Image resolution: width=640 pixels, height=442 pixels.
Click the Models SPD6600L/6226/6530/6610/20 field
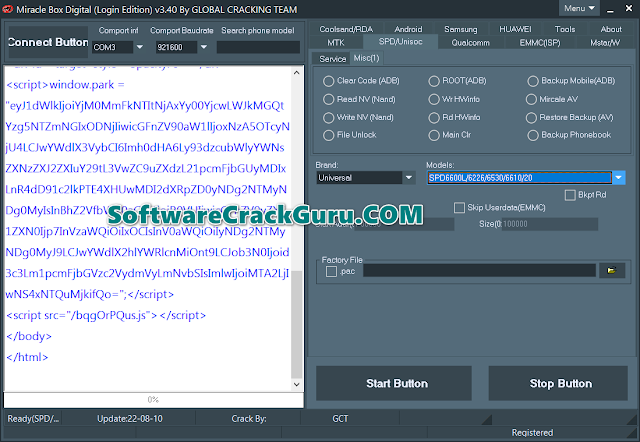click(x=519, y=178)
